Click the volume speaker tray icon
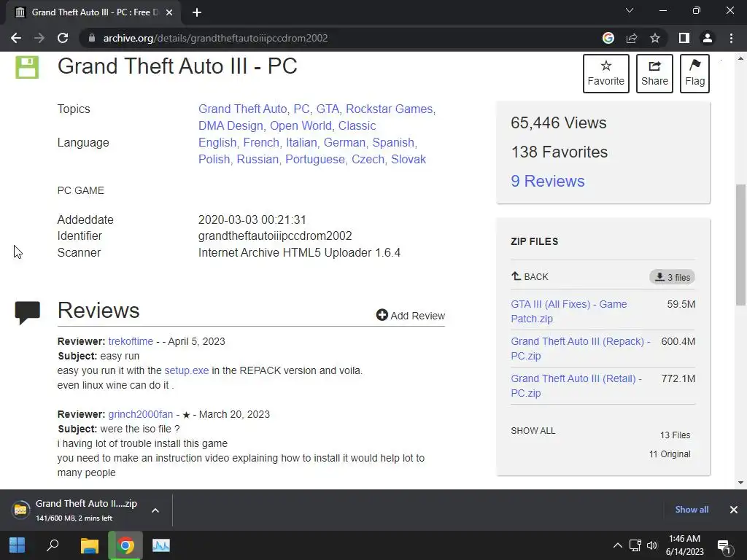The height and width of the screenshot is (560, 747). pos(652,545)
